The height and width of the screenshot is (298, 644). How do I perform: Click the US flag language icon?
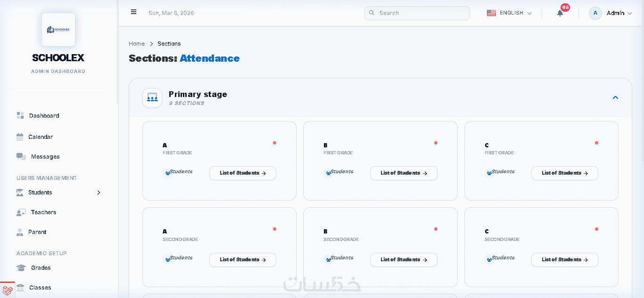tap(491, 13)
